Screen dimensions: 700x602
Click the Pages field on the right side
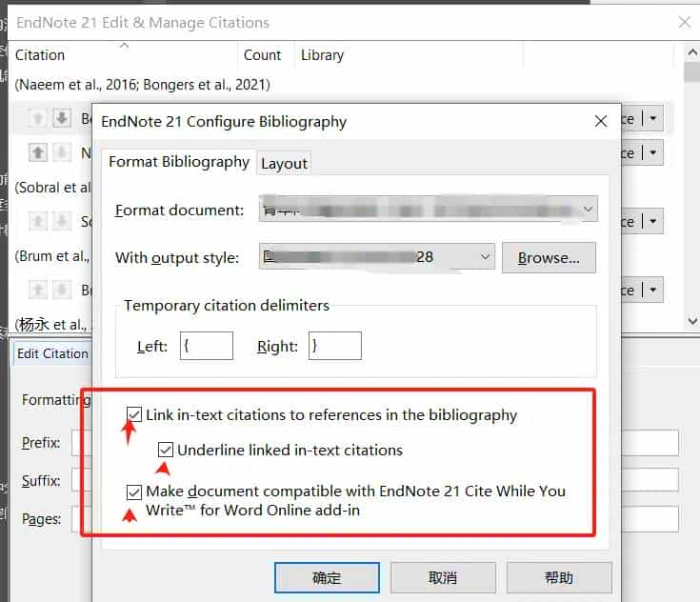pyautogui.click(x=650, y=518)
